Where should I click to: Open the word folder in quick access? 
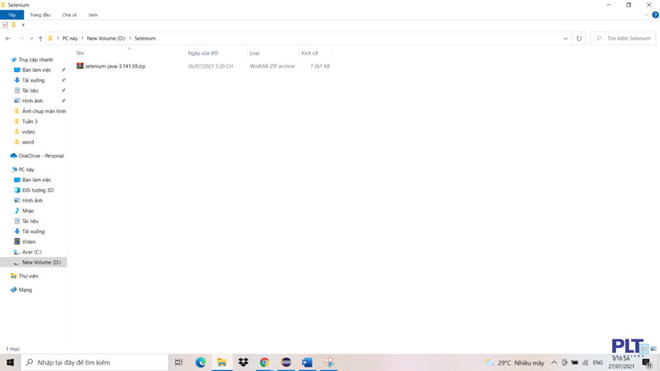(28, 142)
